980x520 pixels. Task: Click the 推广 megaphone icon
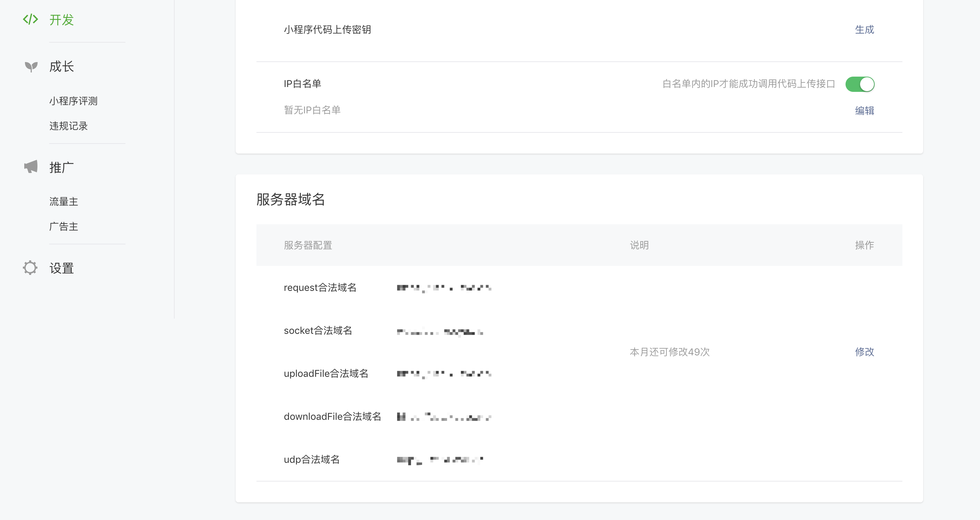(31, 167)
